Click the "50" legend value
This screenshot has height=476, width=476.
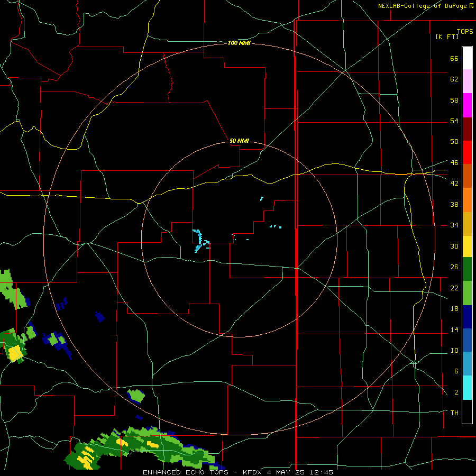point(454,141)
